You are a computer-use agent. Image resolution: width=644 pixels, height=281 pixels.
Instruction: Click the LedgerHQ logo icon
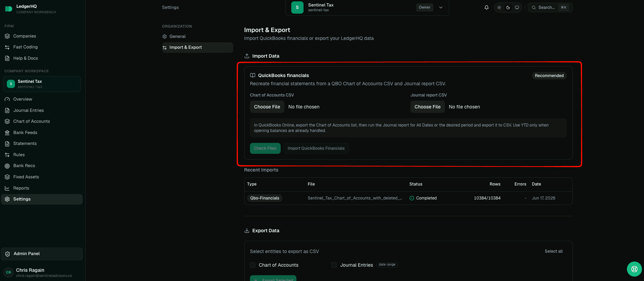point(9,9)
